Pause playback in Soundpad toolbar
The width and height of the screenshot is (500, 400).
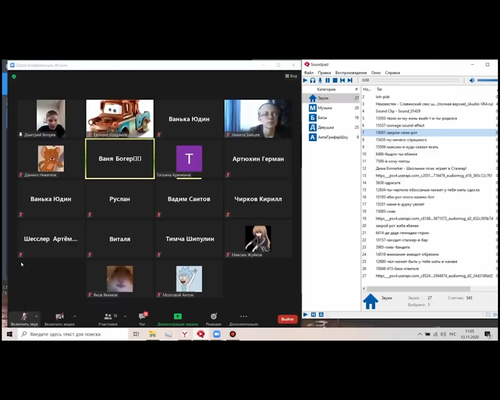point(328,80)
